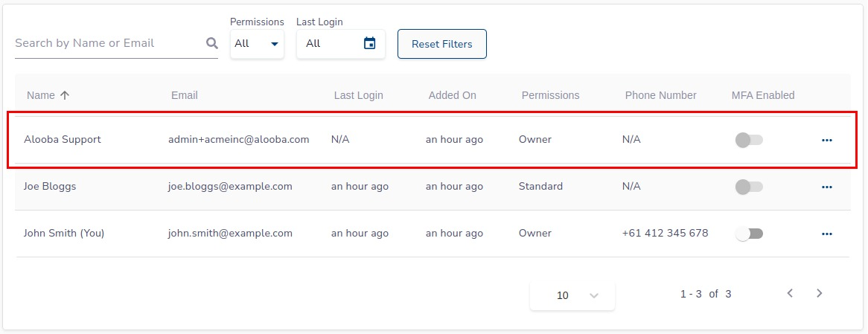868x334 pixels.
Task: Click the Phone Number column header
Action: [x=660, y=95]
